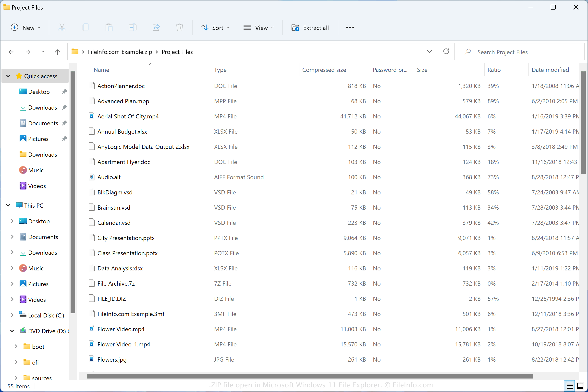Viewport: 588px width, 392px height.
Task: Toggle Details view layout icon
Action: (570, 384)
